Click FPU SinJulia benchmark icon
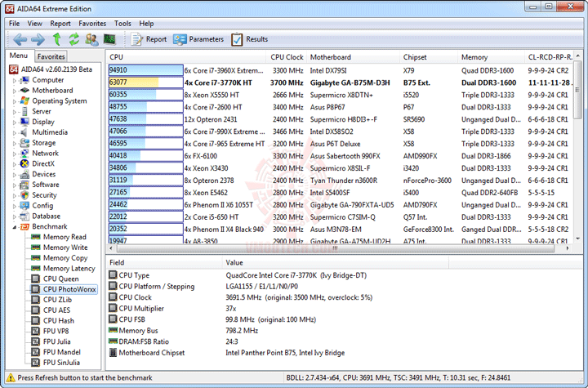The image size is (588, 388). pos(36,363)
